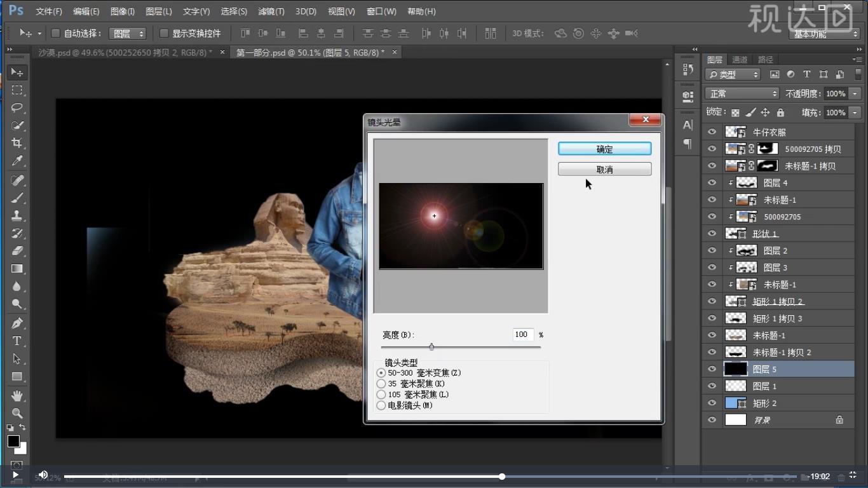
Task: Select the Zoom tool
Action: click(x=17, y=413)
